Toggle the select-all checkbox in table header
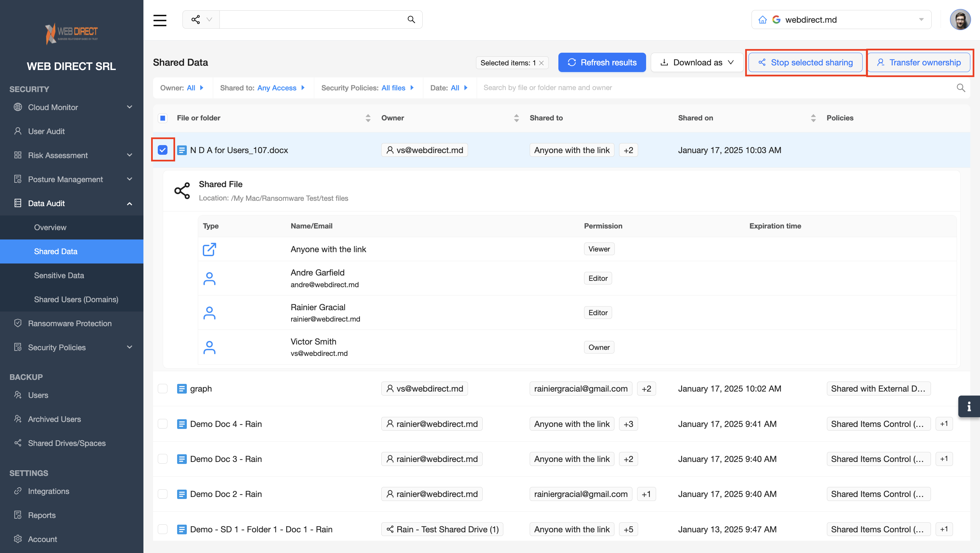Viewport: 980px width, 553px height. click(163, 118)
